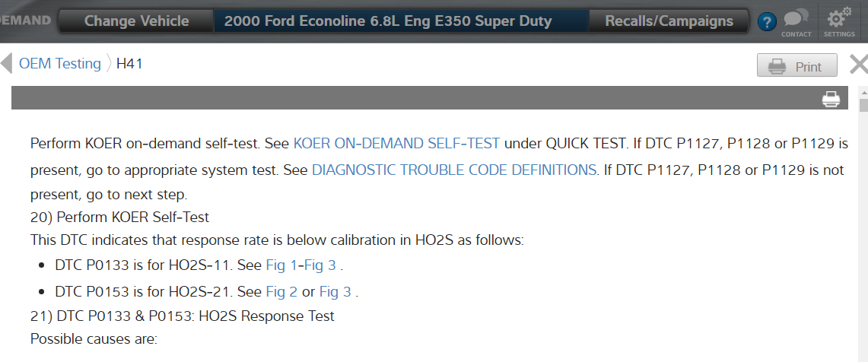Open the Settings gear icon
The width and height of the screenshot is (868, 362).
[x=839, y=21]
